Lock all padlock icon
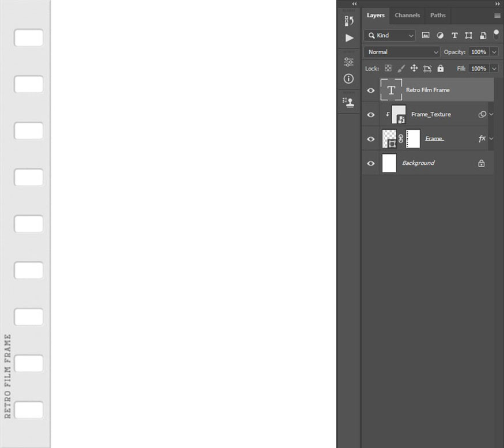504x448 pixels. [441, 68]
